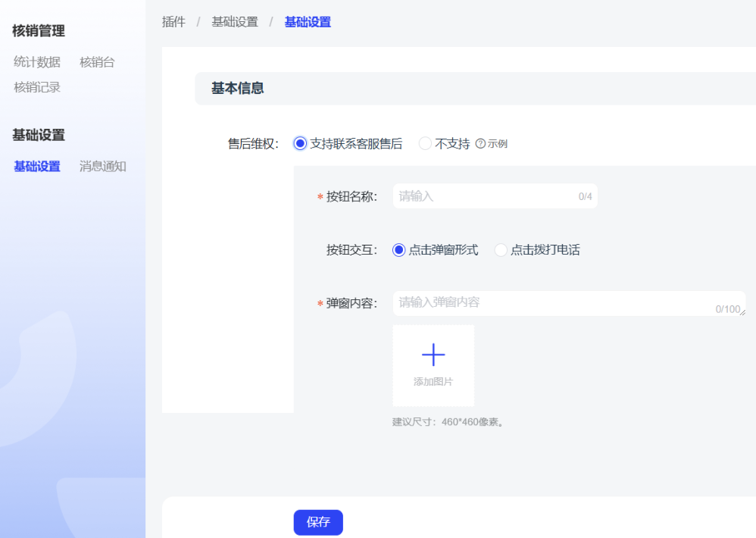Open 消息通知 in the sidebar

(x=102, y=167)
